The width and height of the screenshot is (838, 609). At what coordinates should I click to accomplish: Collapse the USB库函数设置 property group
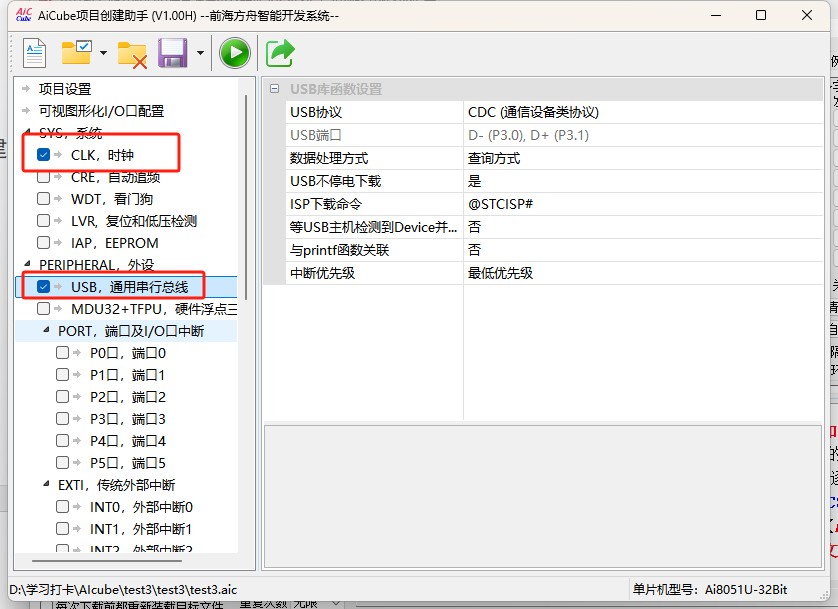point(274,89)
